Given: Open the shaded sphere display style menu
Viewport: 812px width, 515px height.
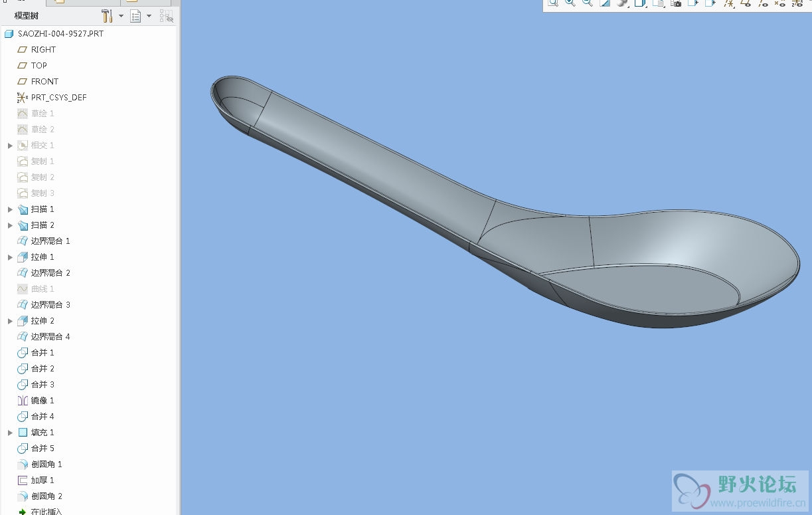Looking at the screenshot, I should (x=622, y=3).
